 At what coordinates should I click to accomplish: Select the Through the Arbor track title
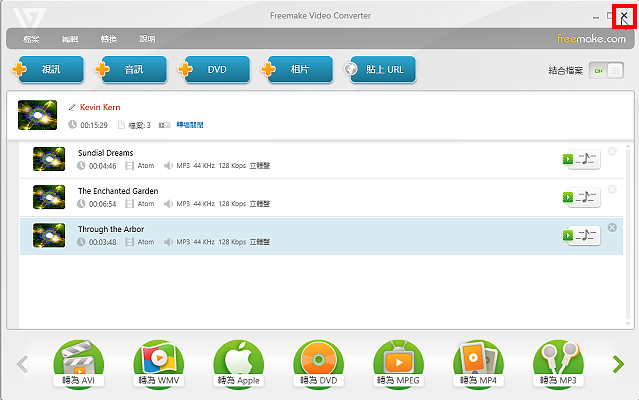[x=111, y=229]
